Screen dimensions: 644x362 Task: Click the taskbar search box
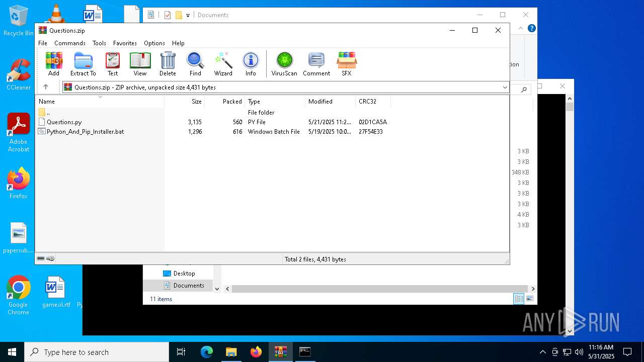pyautogui.click(x=97, y=352)
